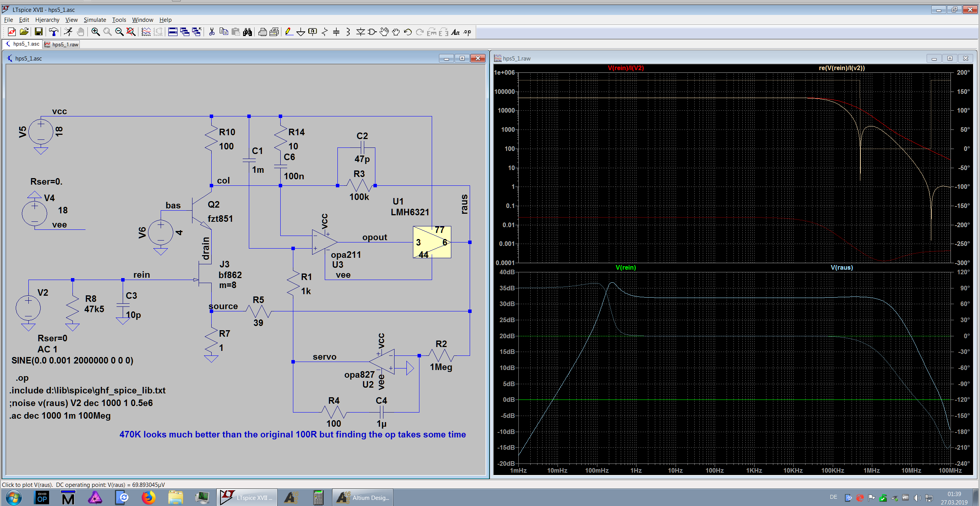Click the C2 47p capacitor value
The width and height of the screenshot is (980, 506).
click(x=362, y=159)
